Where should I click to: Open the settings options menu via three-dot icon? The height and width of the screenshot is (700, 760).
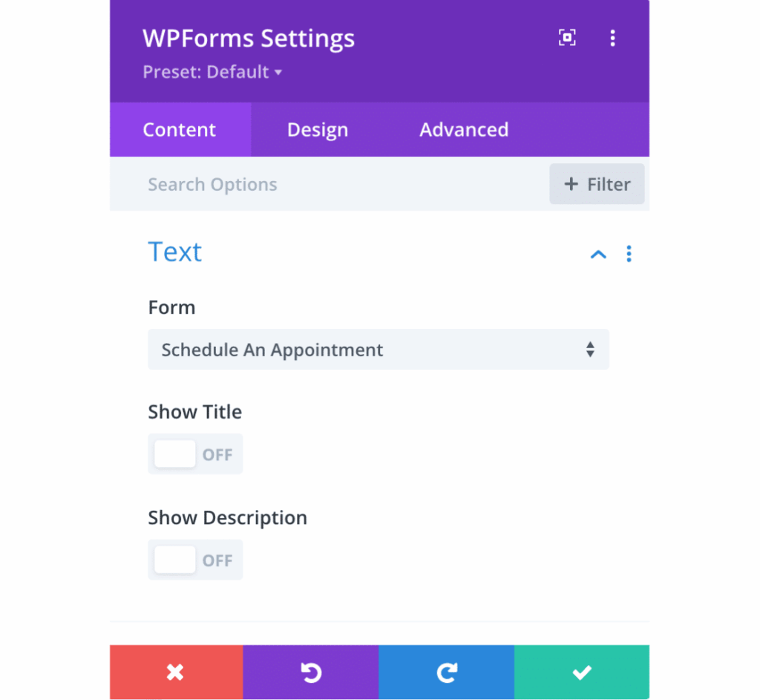point(613,37)
